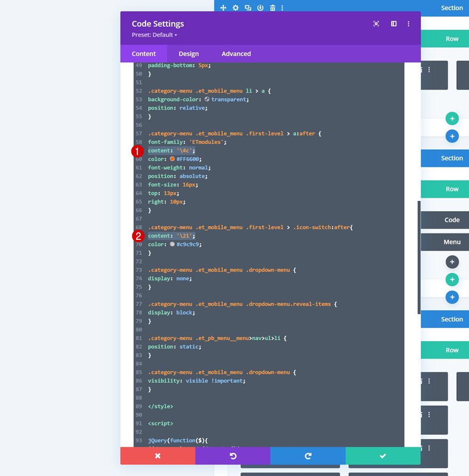Image resolution: width=469 pixels, height=476 pixels.
Task: Open the Preset: Default dropdown
Action: tap(153, 35)
